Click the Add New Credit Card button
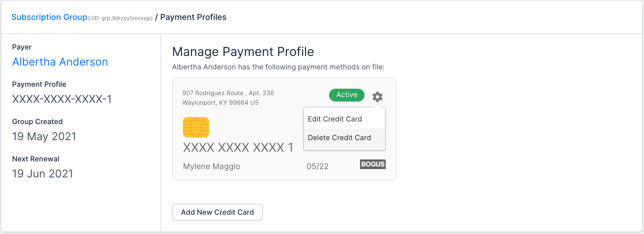The image size is (644, 234). pos(217,212)
